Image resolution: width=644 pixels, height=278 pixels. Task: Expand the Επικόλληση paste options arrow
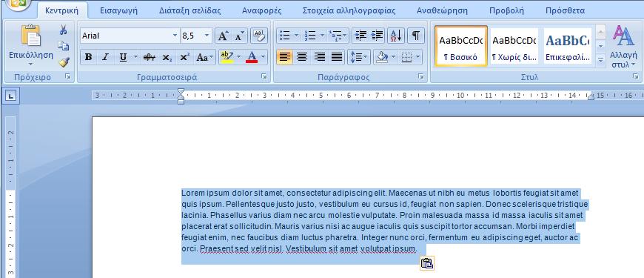31,64
